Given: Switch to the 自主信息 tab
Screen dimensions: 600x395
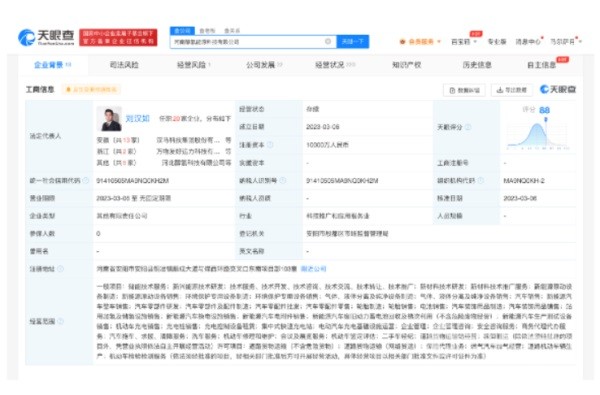Looking at the screenshot, I should (x=541, y=65).
